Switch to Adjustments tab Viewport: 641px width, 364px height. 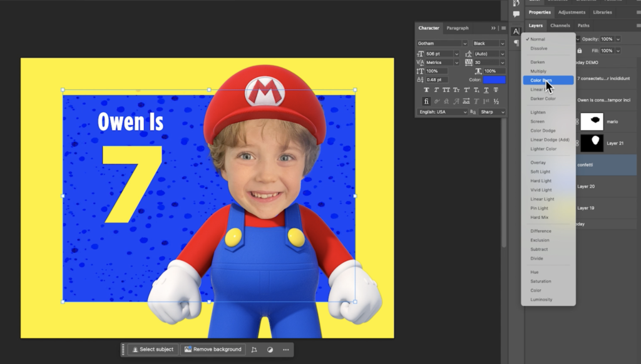pos(572,13)
